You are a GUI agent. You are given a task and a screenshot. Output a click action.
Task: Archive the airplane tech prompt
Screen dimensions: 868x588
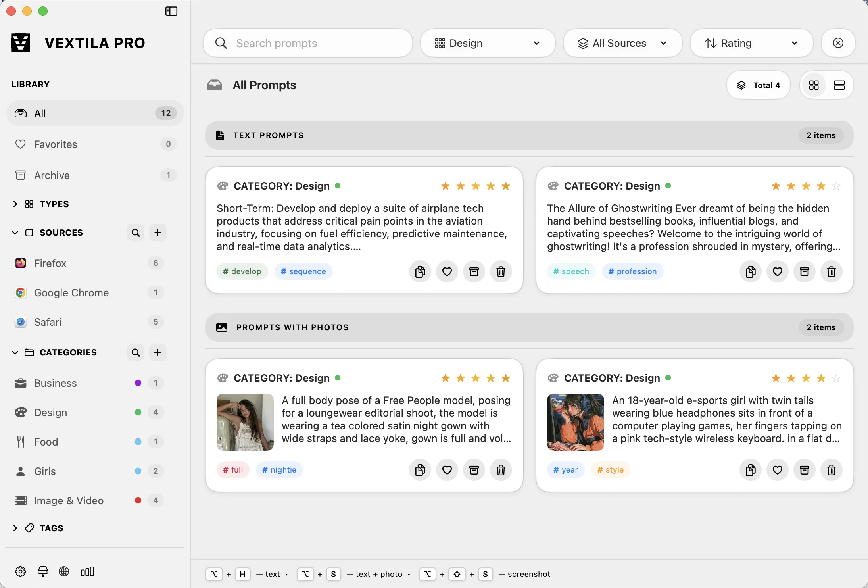pyautogui.click(x=474, y=271)
